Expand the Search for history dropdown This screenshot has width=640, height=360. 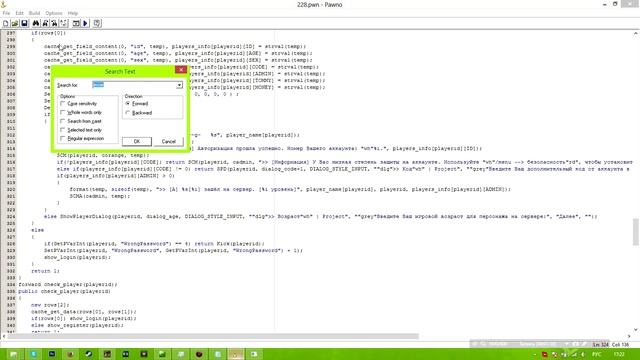[179, 85]
